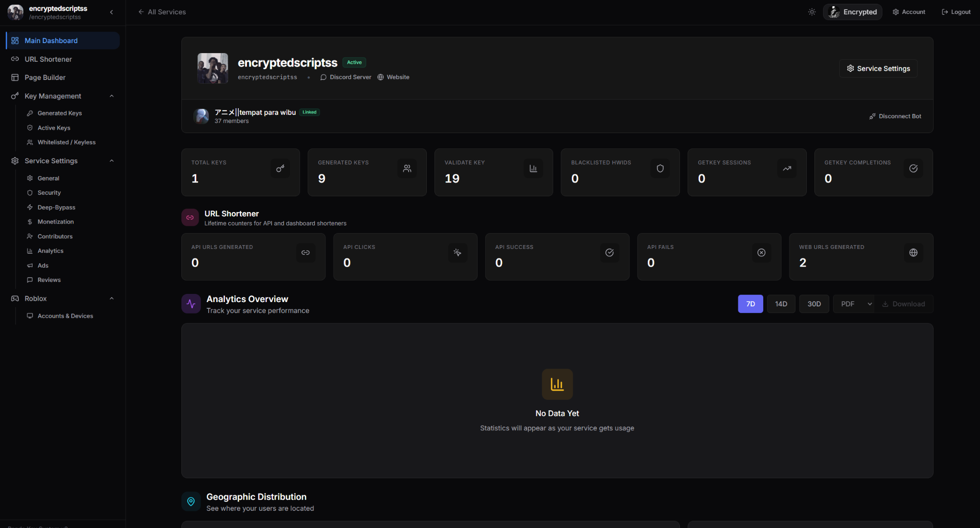This screenshot has width=980, height=528.
Task: Open Whitelisted / Keyless page
Action: point(67,143)
